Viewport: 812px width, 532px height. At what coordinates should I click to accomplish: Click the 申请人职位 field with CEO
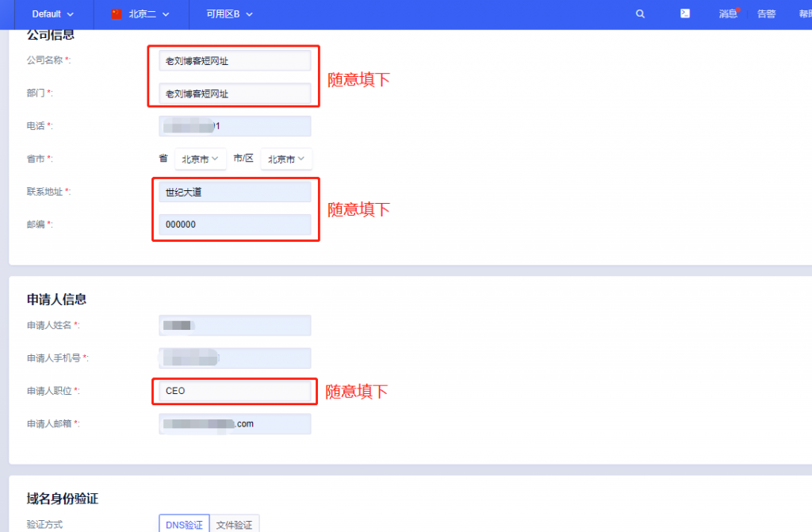[x=235, y=391]
